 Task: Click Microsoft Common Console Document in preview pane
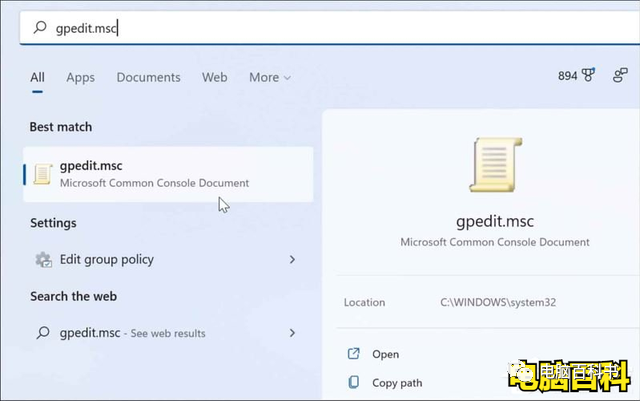click(495, 242)
